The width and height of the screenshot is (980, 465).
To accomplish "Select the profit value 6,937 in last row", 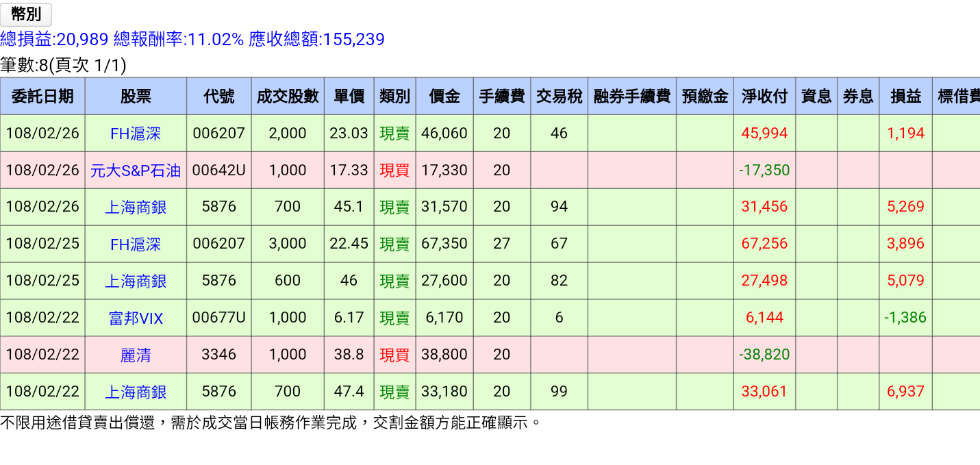I will 905,391.
